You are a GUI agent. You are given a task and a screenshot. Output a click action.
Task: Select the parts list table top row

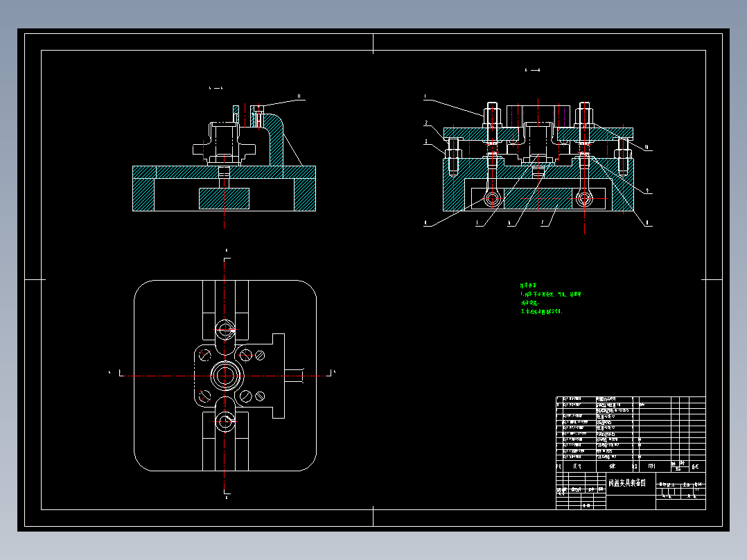tap(631, 399)
